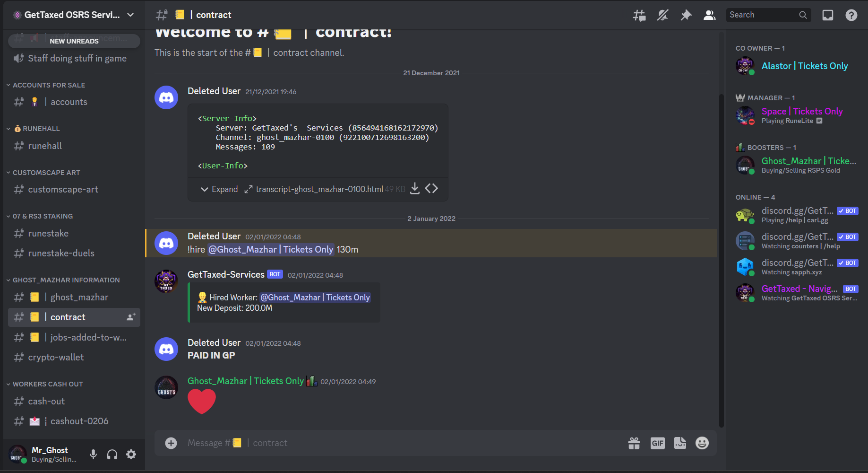Deafen with the headphones icon
Image resolution: width=868 pixels, height=473 pixels.
pos(112,455)
